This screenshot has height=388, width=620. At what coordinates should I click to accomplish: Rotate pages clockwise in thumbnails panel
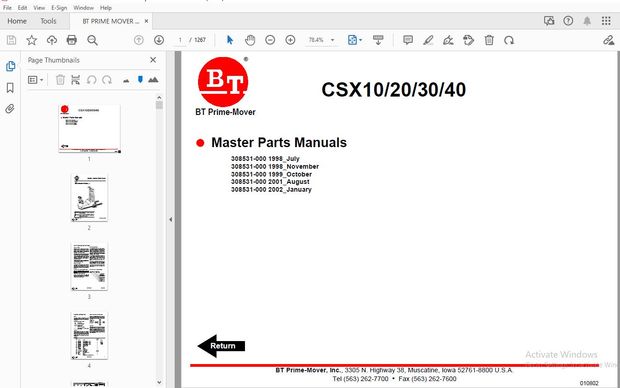click(x=107, y=80)
